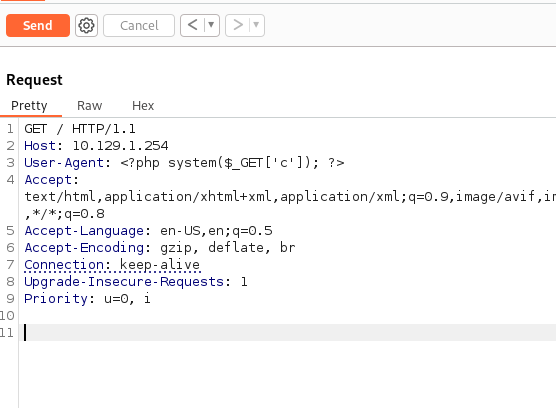Click the GET / HTTP/1.1 request line

point(80,129)
